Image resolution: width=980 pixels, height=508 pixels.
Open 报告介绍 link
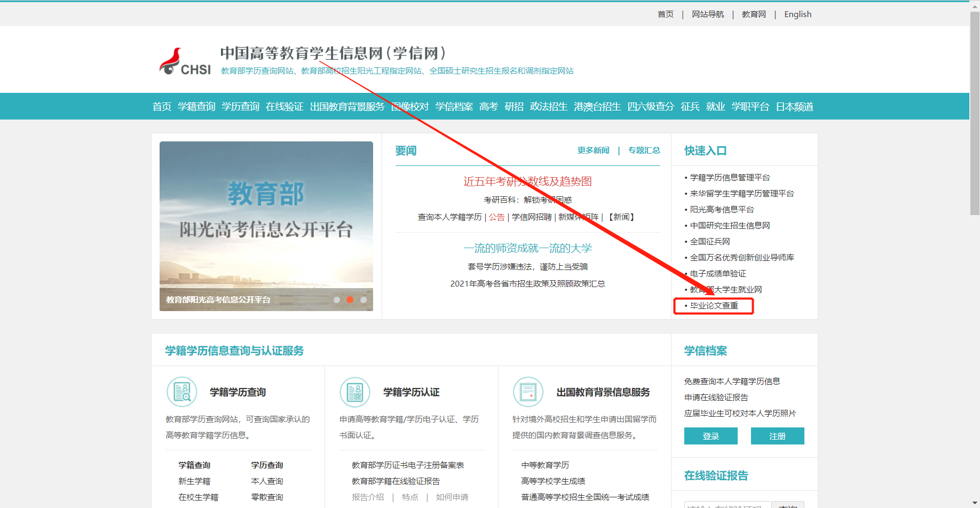367,497
